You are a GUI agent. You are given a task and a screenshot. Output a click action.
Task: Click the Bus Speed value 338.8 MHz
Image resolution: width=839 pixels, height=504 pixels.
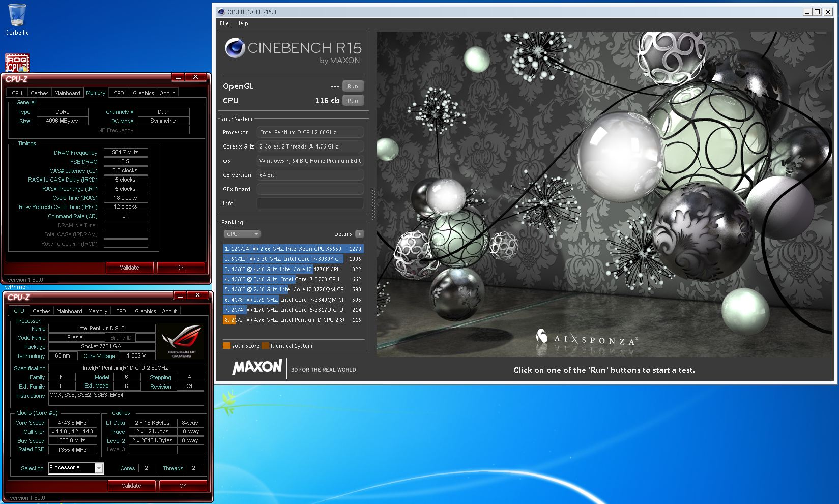(x=72, y=441)
